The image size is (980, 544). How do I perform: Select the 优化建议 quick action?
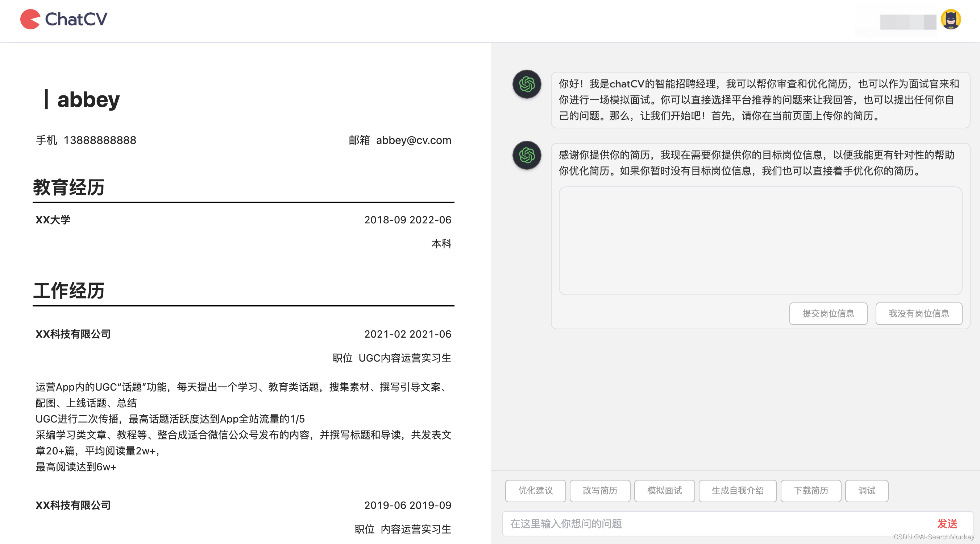coord(535,491)
